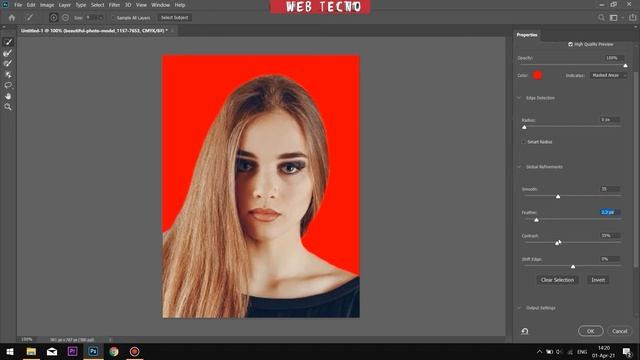640x360 pixels.
Task: Switch to the Properties tab
Action: point(527,35)
